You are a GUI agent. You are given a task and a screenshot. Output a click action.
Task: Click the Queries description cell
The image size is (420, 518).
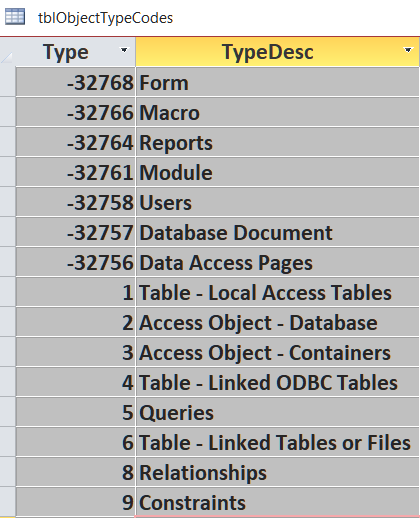pos(277,412)
